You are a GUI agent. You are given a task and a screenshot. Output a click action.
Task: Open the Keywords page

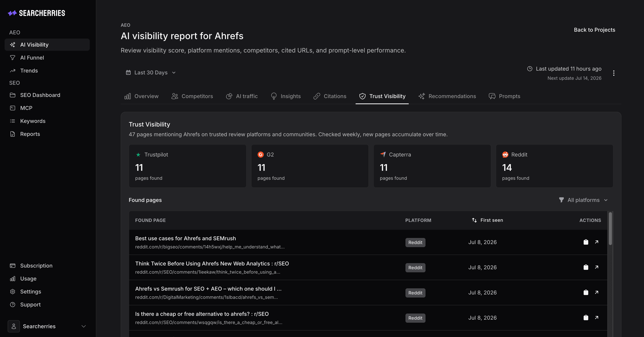tap(47, 121)
